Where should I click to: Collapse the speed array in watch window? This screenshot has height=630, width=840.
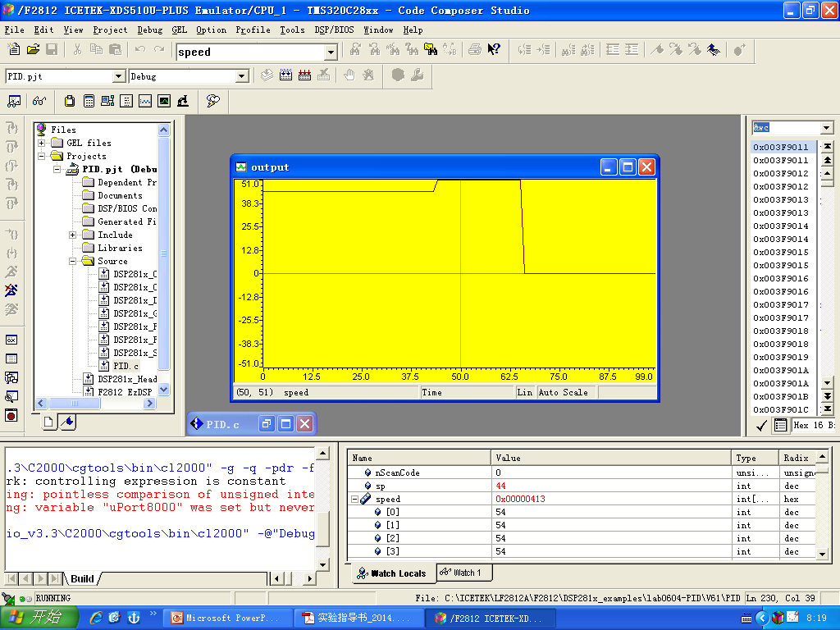354,500
